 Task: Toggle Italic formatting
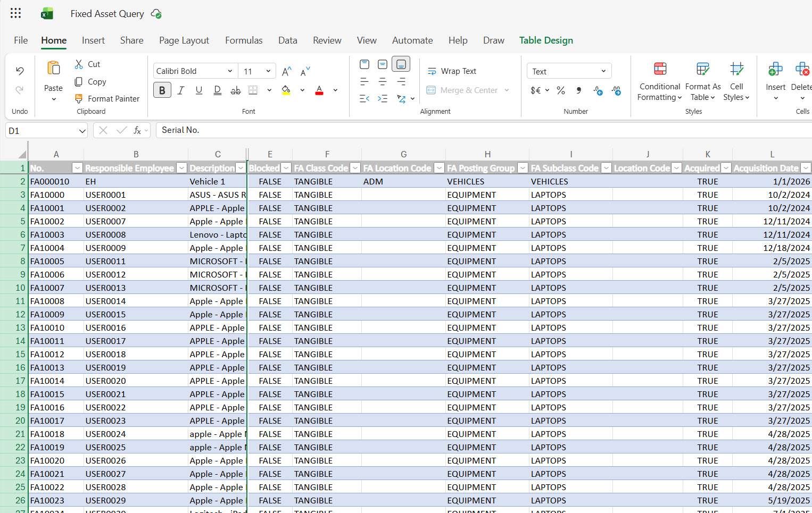pos(181,90)
